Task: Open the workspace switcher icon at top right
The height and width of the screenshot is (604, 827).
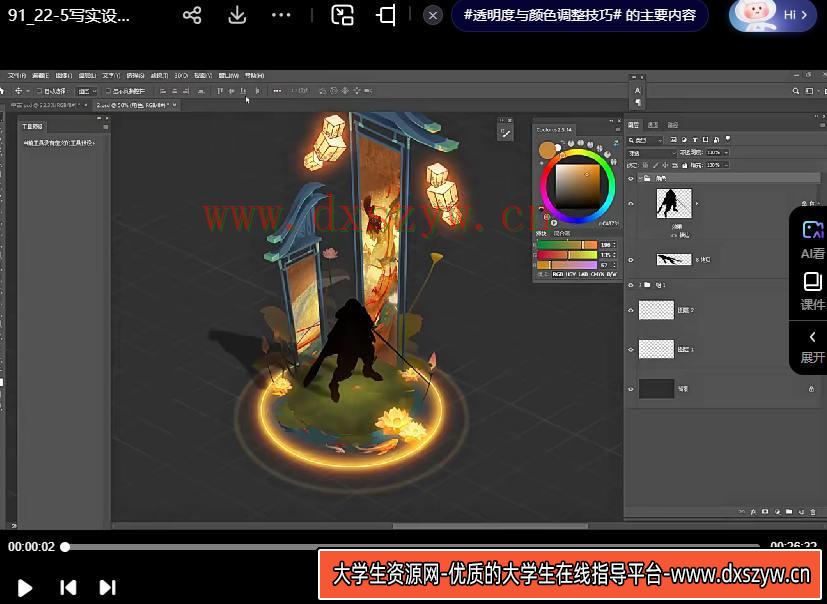Action: tap(809, 91)
